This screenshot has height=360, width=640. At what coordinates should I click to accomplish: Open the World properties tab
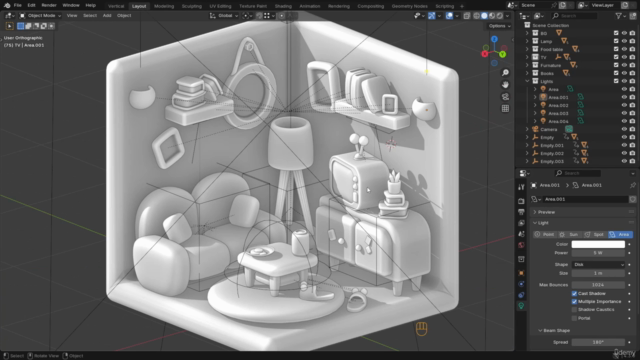521,245
